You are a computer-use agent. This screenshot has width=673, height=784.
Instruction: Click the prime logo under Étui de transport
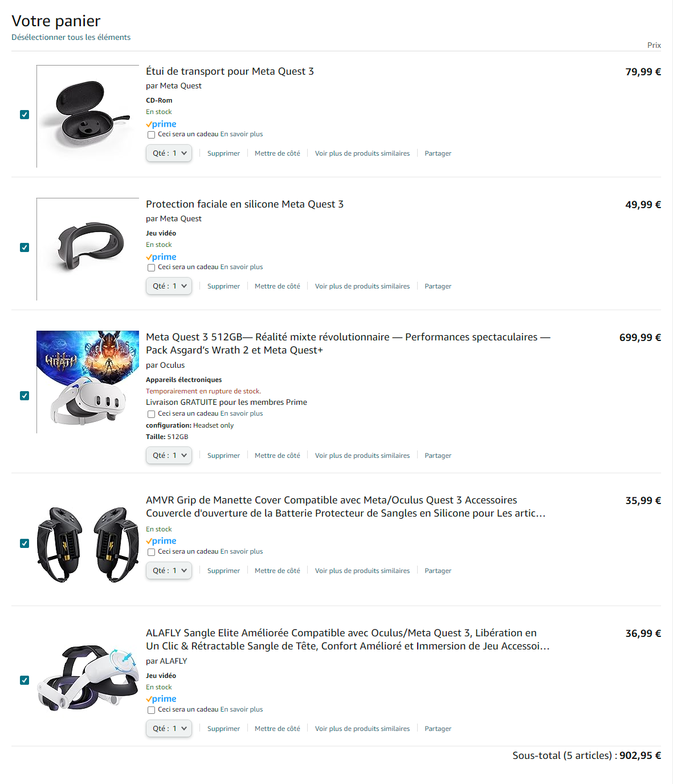click(x=161, y=124)
